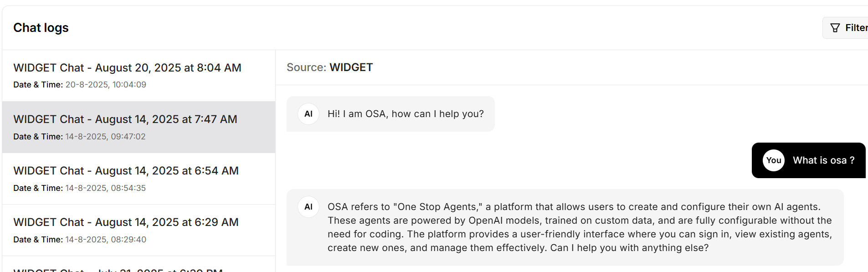Viewport: 868px width, 272px height.
Task: Click the AI avatar beside the OSA explanation
Action: coord(308,206)
